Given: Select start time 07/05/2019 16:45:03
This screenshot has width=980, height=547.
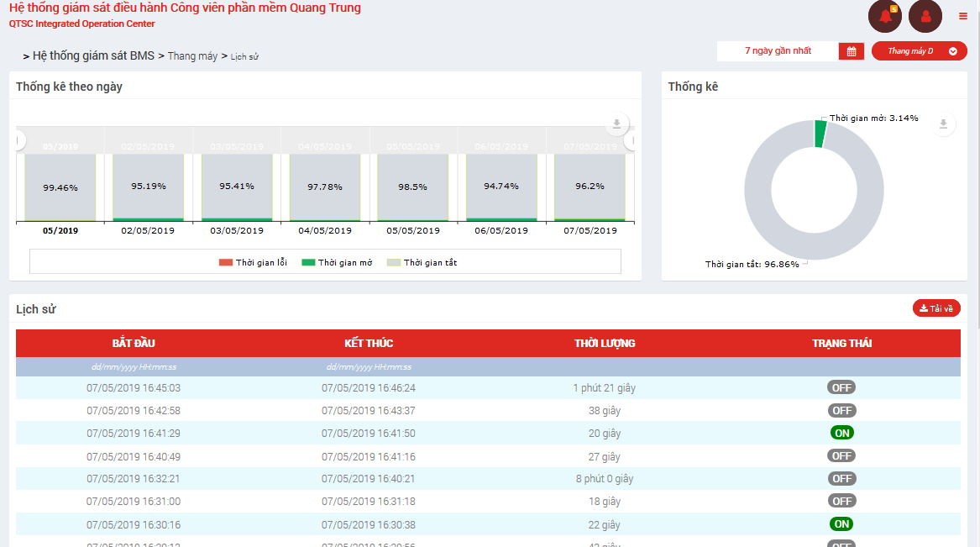Looking at the screenshot, I should (x=134, y=388).
